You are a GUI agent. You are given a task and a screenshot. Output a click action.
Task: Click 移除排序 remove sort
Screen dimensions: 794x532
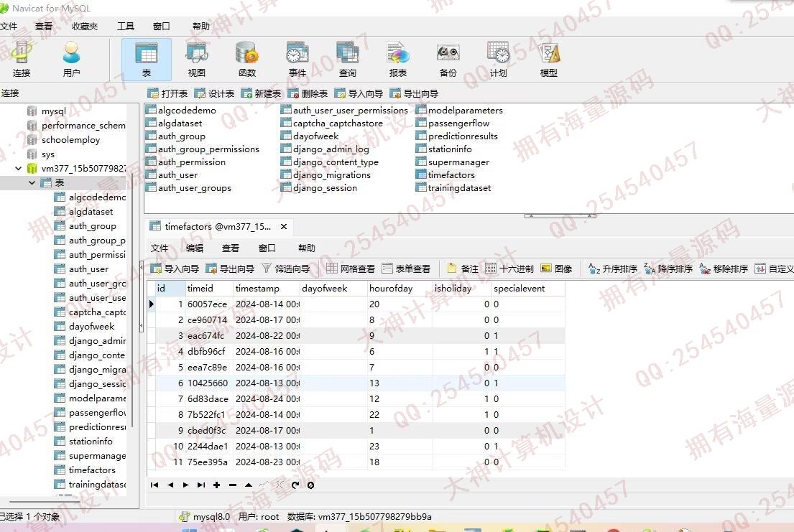[724, 269]
